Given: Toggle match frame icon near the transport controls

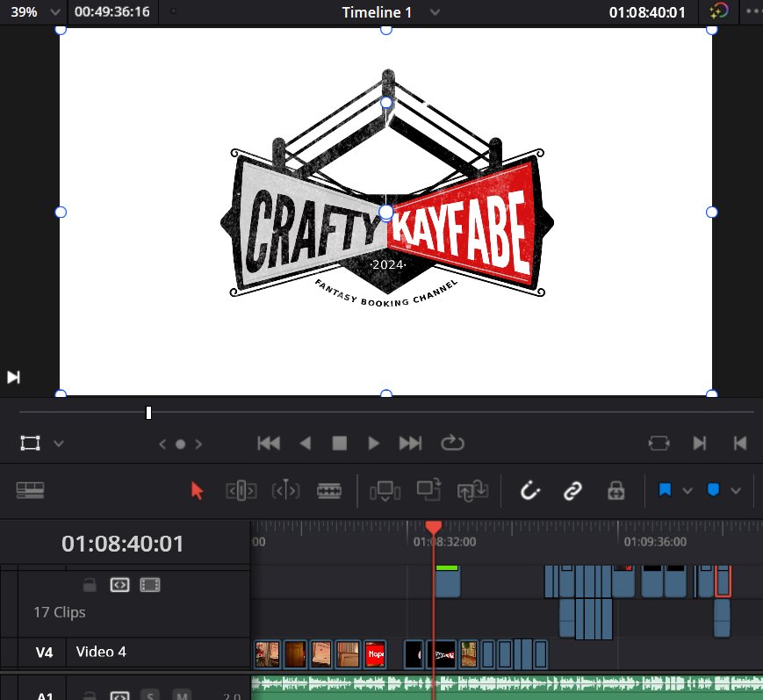Looking at the screenshot, I should coord(659,444).
